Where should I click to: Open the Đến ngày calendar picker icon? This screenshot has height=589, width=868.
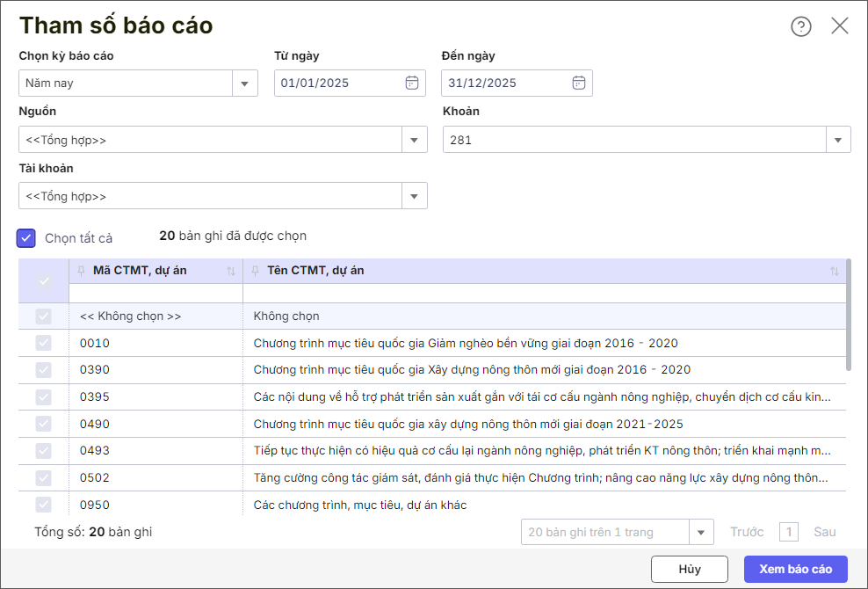point(578,83)
